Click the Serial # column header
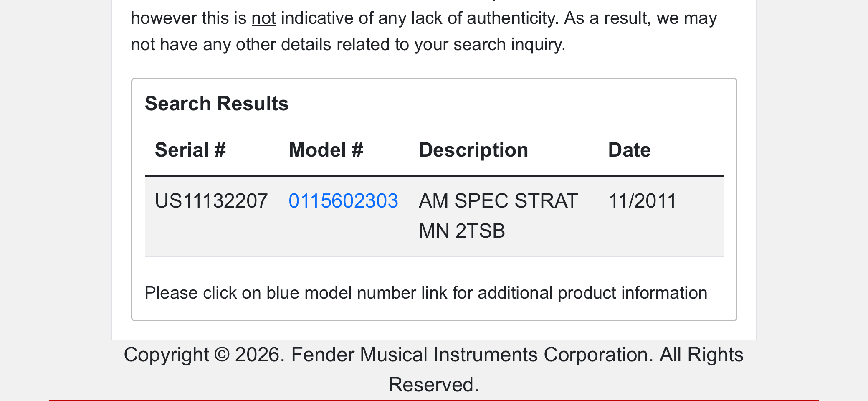Image resolution: width=868 pixels, height=401 pixels. pos(190,150)
